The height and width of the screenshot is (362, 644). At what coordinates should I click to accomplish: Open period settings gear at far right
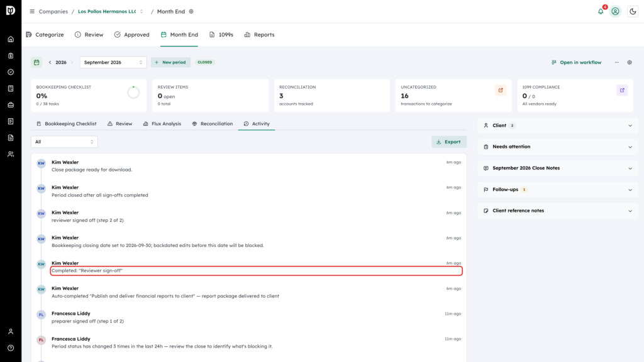tap(630, 62)
